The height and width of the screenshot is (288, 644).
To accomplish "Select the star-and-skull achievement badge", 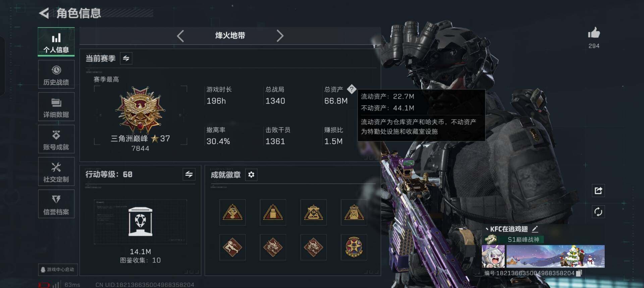I will 354,247.
